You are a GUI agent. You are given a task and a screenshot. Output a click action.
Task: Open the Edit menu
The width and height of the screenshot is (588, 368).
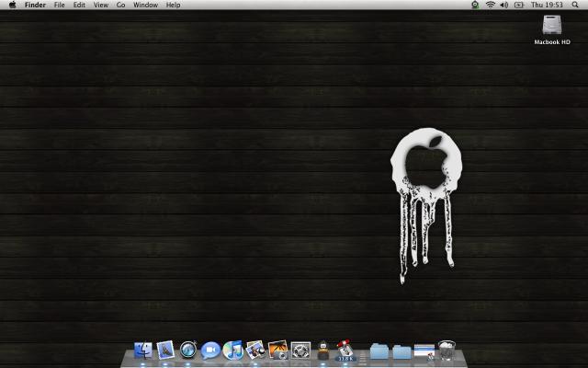(x=79, y=5)
